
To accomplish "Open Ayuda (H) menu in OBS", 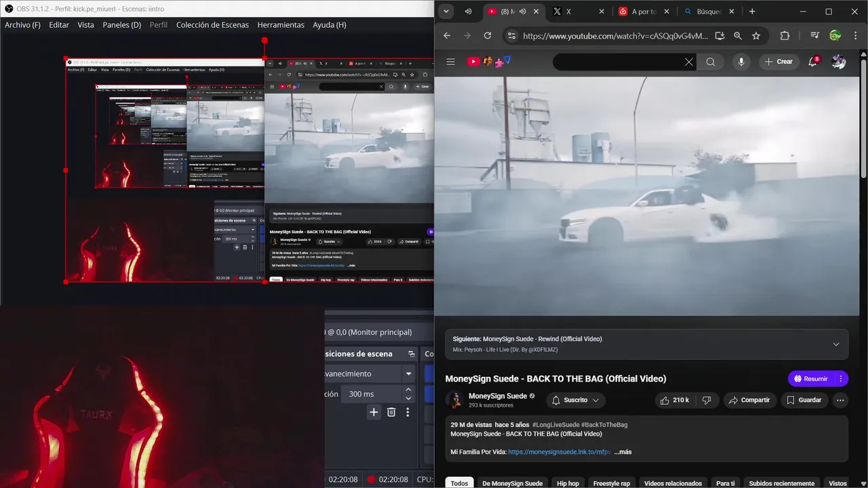I will (330, 24).
